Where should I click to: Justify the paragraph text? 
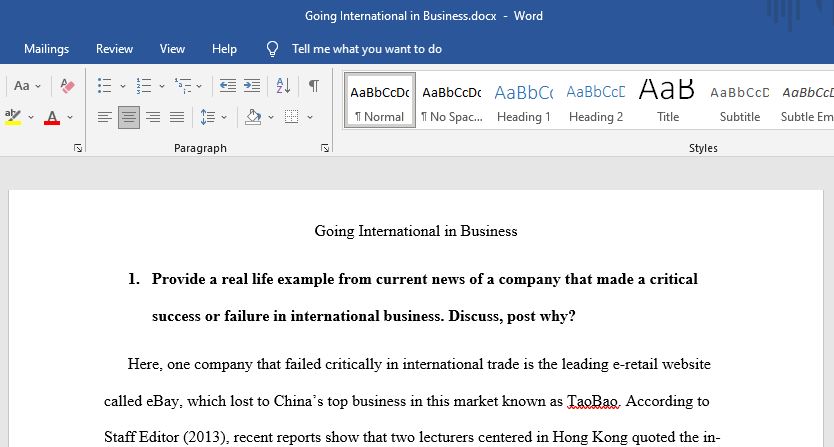(177, 117)
